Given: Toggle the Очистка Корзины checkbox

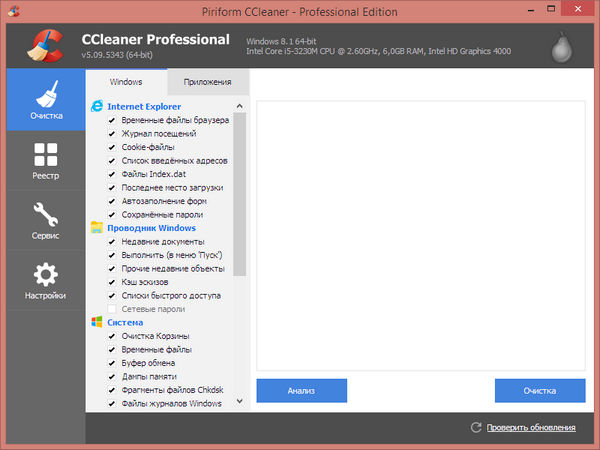Looking at the screenshot, I should click(112, 337).
